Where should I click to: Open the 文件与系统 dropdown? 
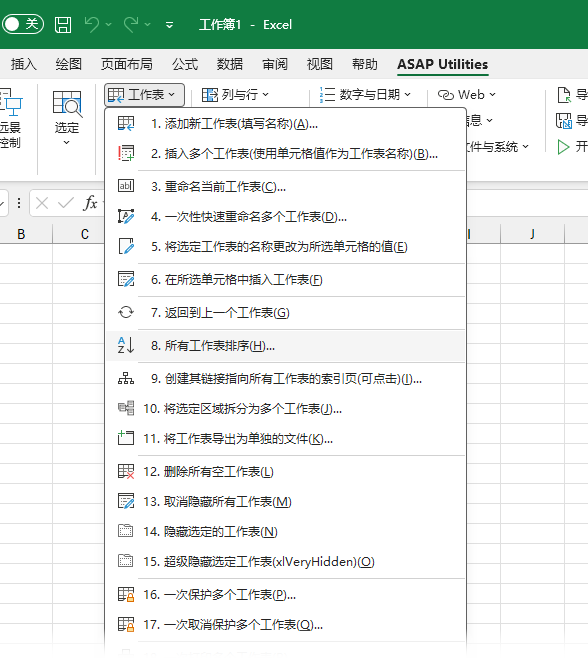(x=497, y=147)
